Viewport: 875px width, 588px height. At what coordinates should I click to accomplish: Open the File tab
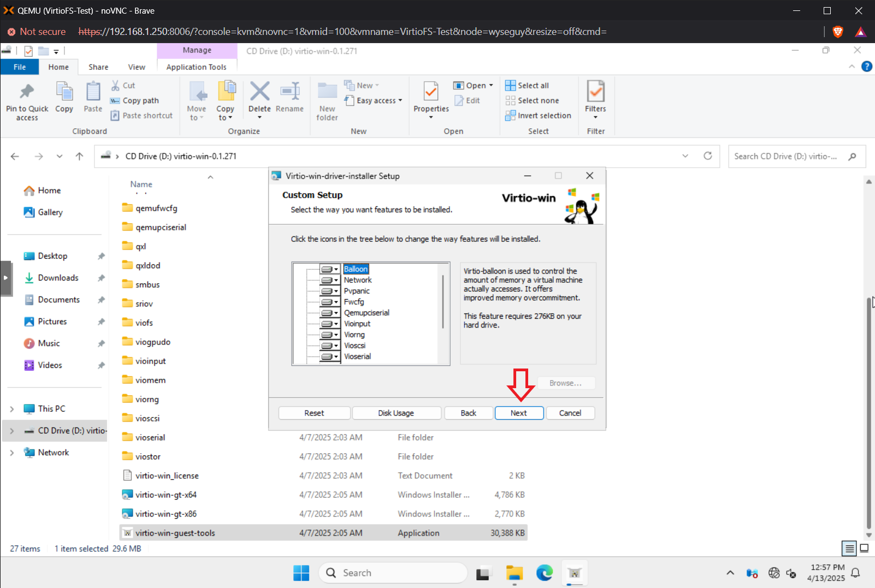click(x=20, y=67)
